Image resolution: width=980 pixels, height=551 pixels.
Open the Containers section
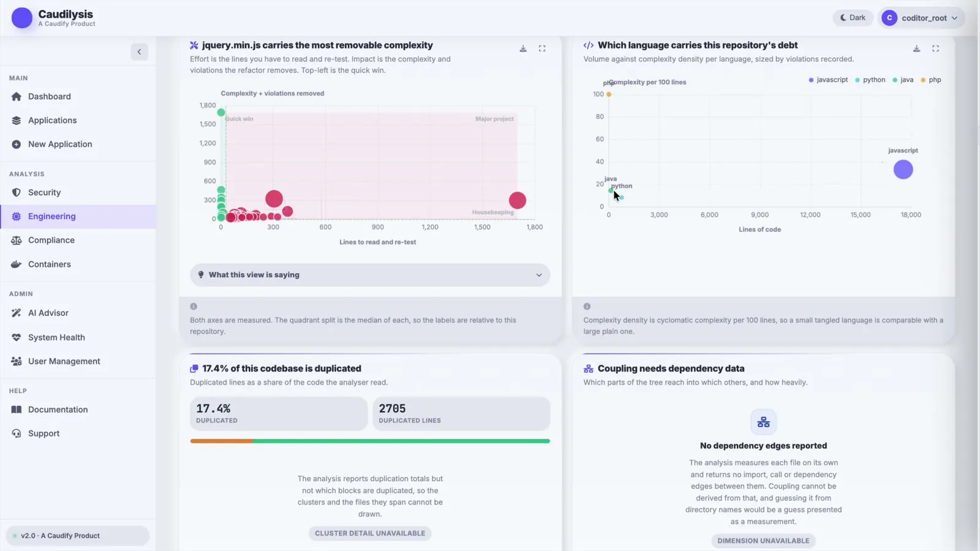click(78, 264)
